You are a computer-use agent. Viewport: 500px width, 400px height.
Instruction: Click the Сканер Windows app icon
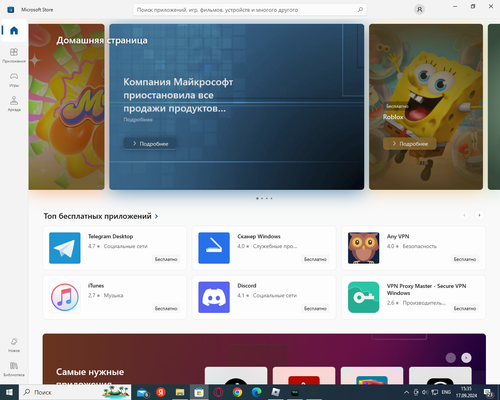click(x=214, y=248)
